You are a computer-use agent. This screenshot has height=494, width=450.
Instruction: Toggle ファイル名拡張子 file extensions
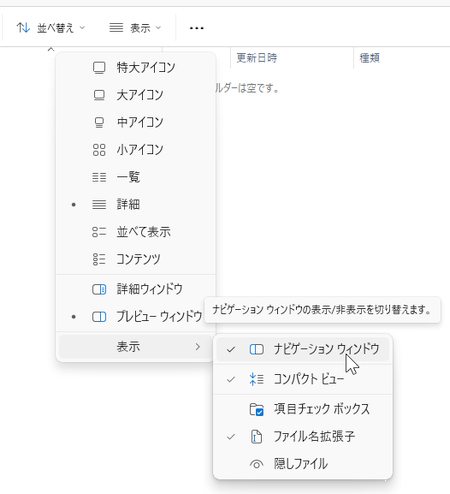click(x=303, y=436)
